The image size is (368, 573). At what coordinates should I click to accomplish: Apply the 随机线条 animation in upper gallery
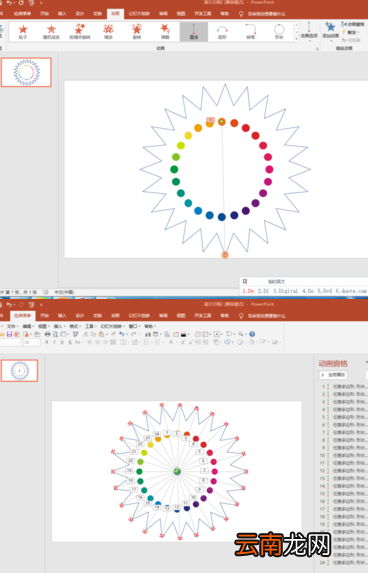pos(51,31)
